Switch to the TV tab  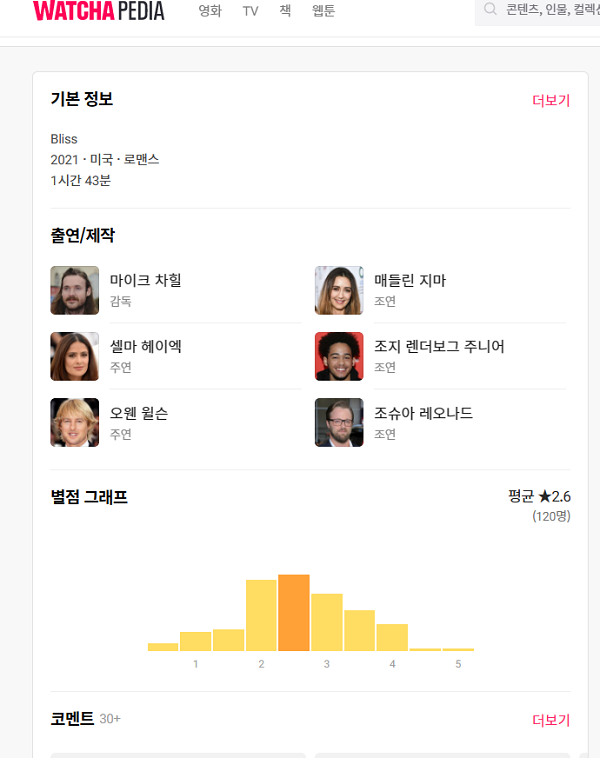[250, 11]
